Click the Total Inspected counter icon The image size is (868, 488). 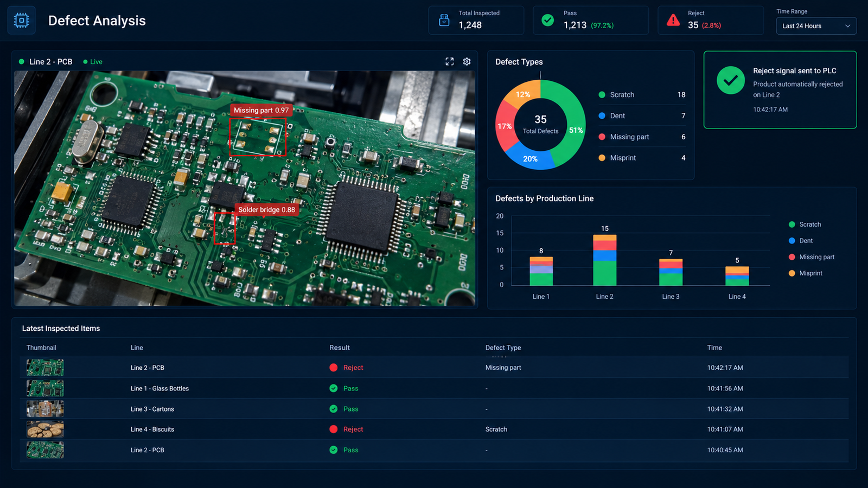pos(444,20)
